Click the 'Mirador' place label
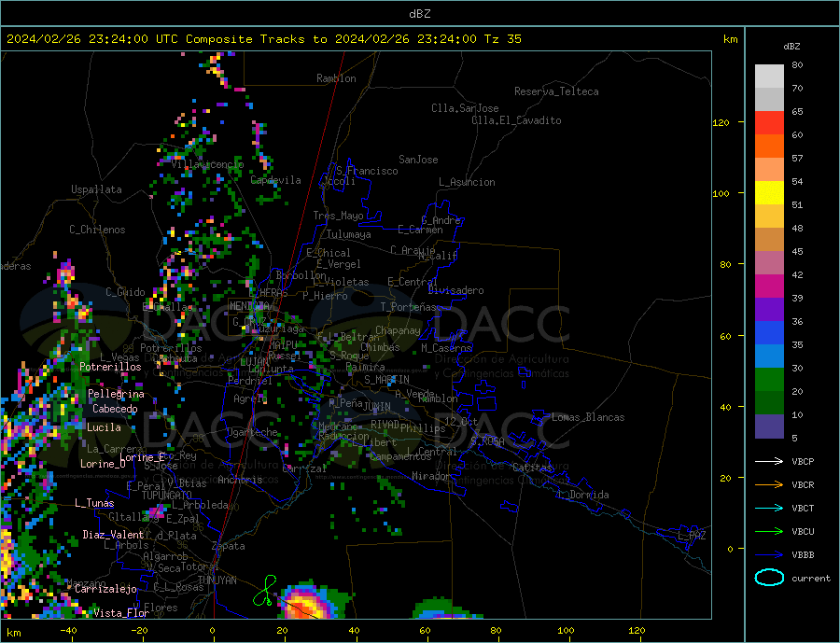This screenshot has height=643, width=840. 432,476
